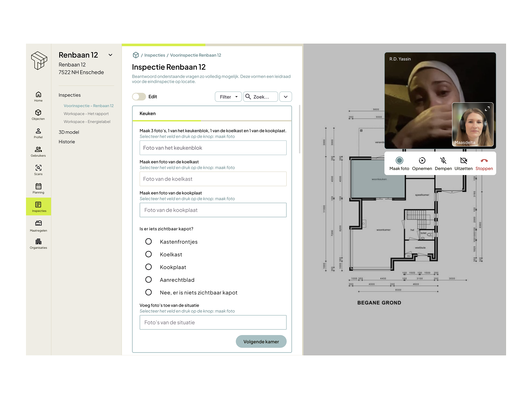Select the Foto van de kookplaat field

click(213, 210)
